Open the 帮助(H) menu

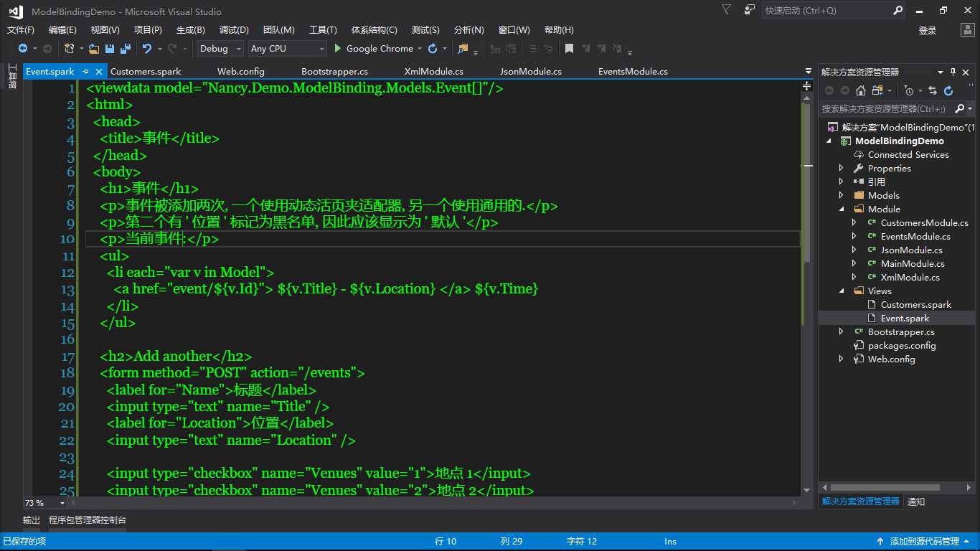click(559, 30)
